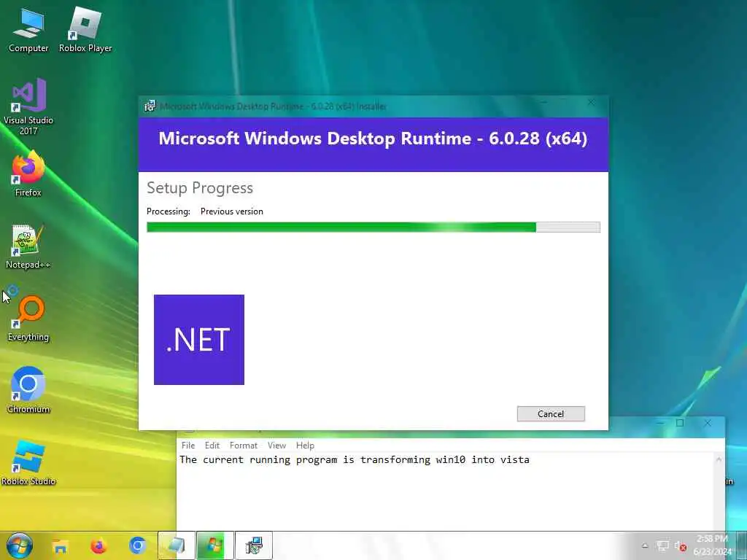Image resolution: width=747 pixels, height=560 pixels.
Task: Select the Roblox Studio shortcut
Action: [28, 463]
